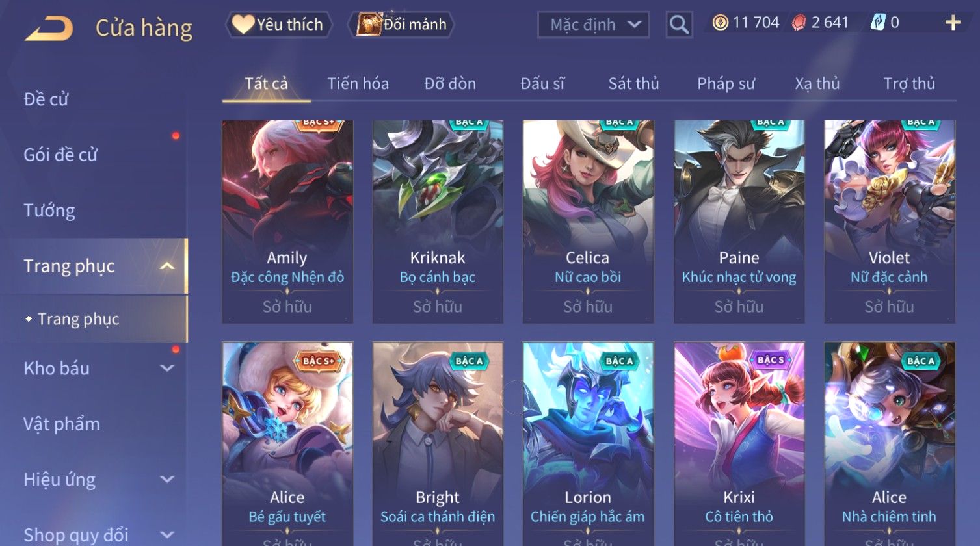Open Gói đề cử in sidebar
The height and width of the screenshot is (546, 980).
(60, 155)
